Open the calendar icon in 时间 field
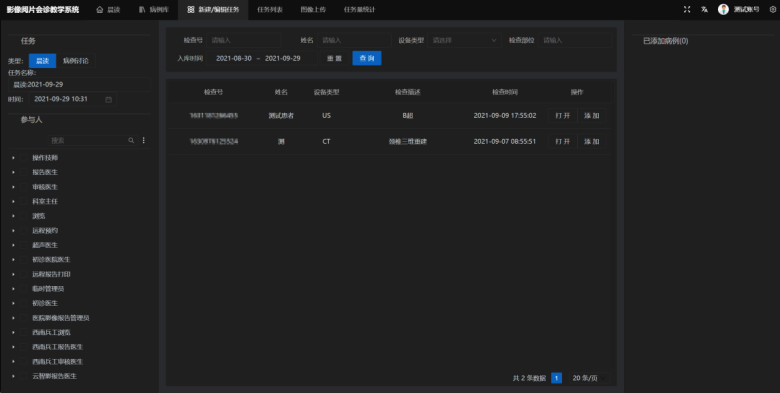The height and width of the screenshot is (393, 780). pos(108,99)
